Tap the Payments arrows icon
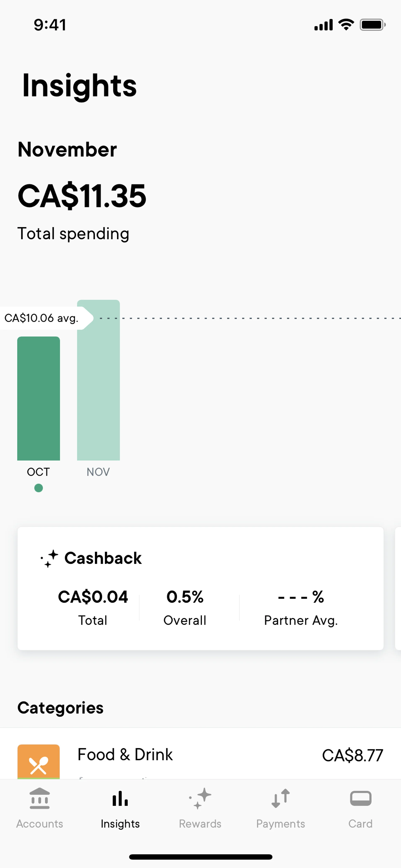This screenshot has height=868, width=401. click(280, 798)
